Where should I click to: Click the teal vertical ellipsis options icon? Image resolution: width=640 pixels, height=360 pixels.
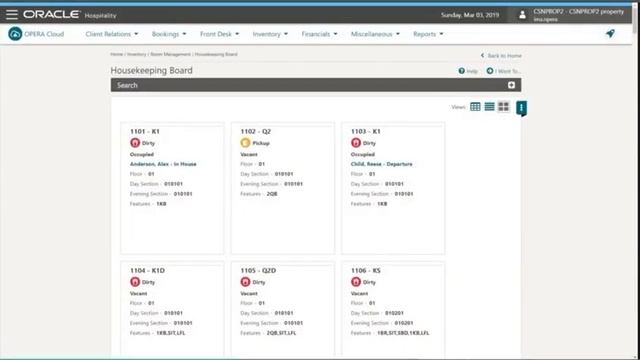(521, 108)
